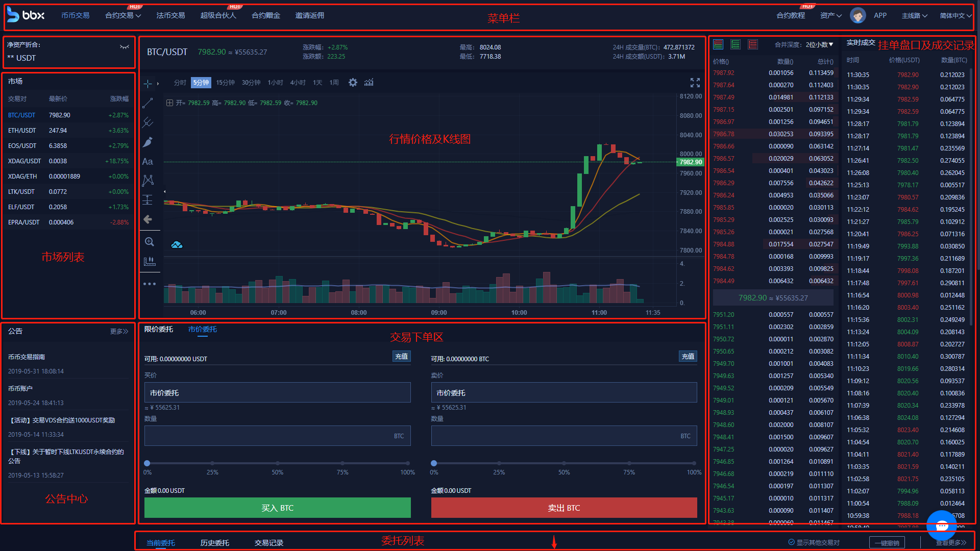
Task: Click the buy quantity slider 50% mark
Action: tap(277, 463)
